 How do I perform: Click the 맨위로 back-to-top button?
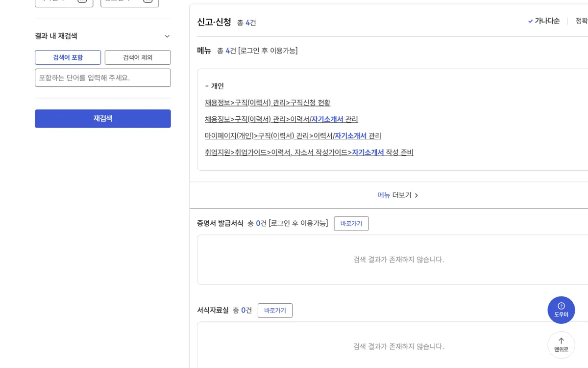[561, 345]
